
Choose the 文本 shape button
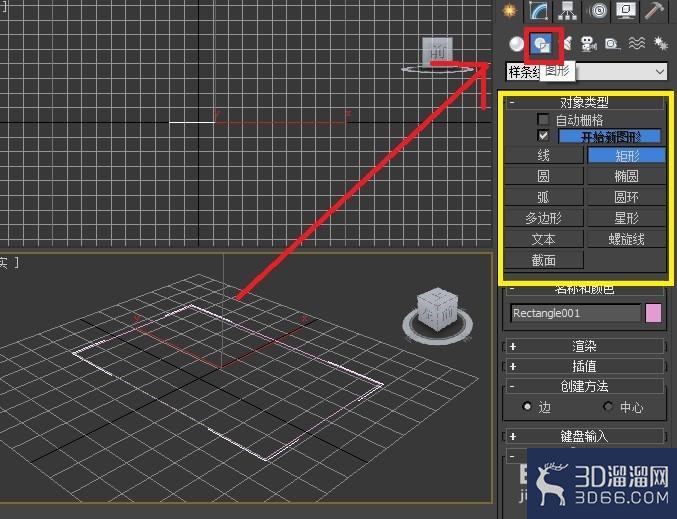(x=544, y=239)
